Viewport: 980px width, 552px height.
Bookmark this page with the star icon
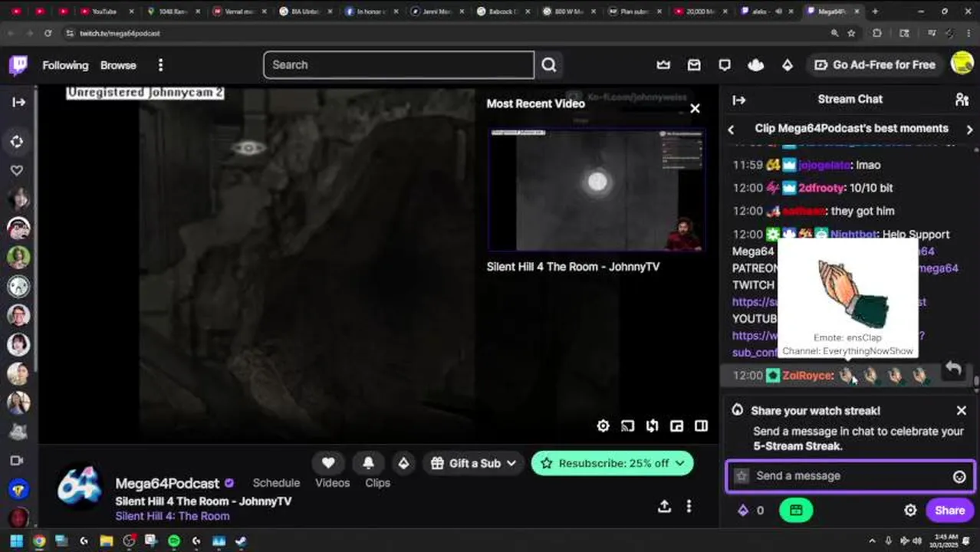pos(851,34)
